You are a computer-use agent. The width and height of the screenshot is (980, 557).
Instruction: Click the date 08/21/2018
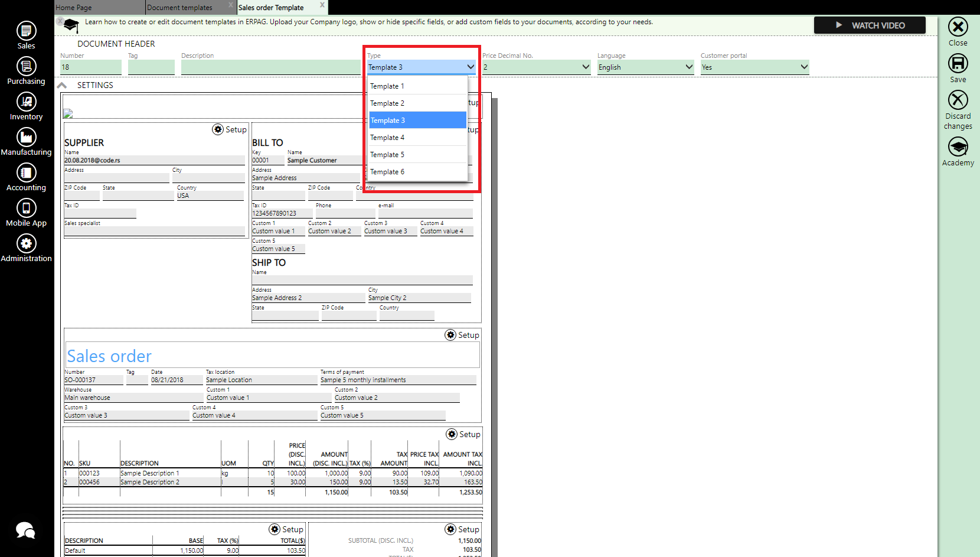(x=167, y=380)
